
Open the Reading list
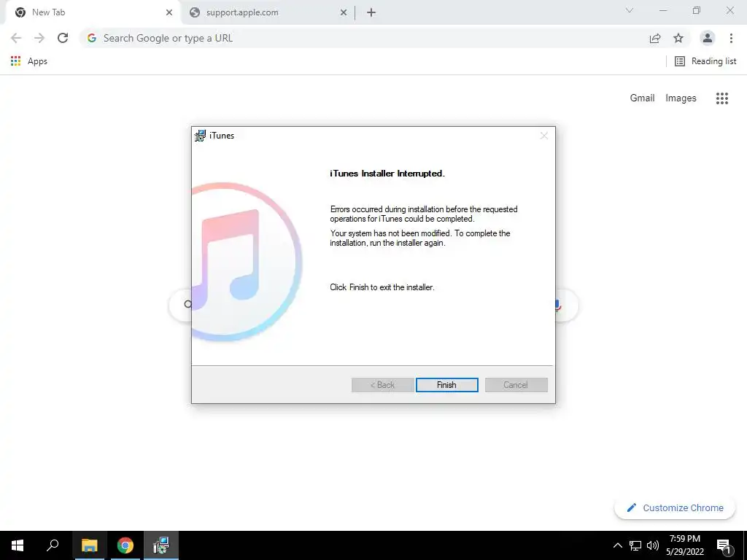[x=705, y=61]
